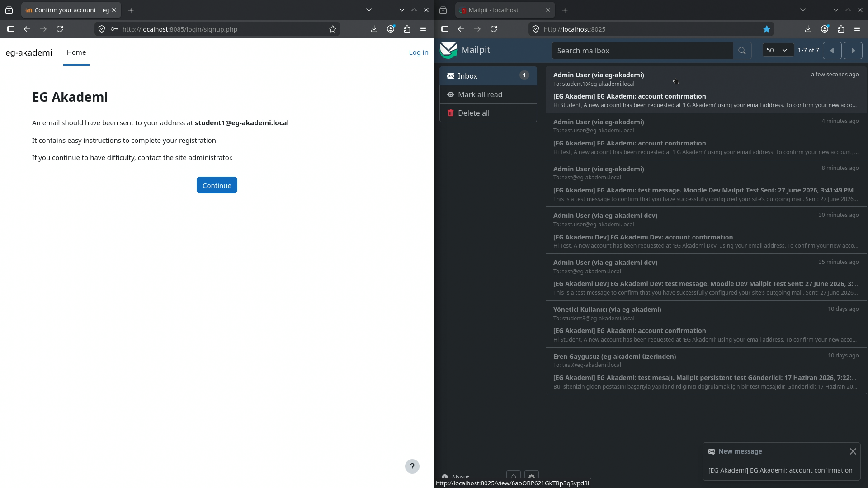Open hamburger menu in Moodle browser window
868x488 pixels.
click(x=423, y=29)
